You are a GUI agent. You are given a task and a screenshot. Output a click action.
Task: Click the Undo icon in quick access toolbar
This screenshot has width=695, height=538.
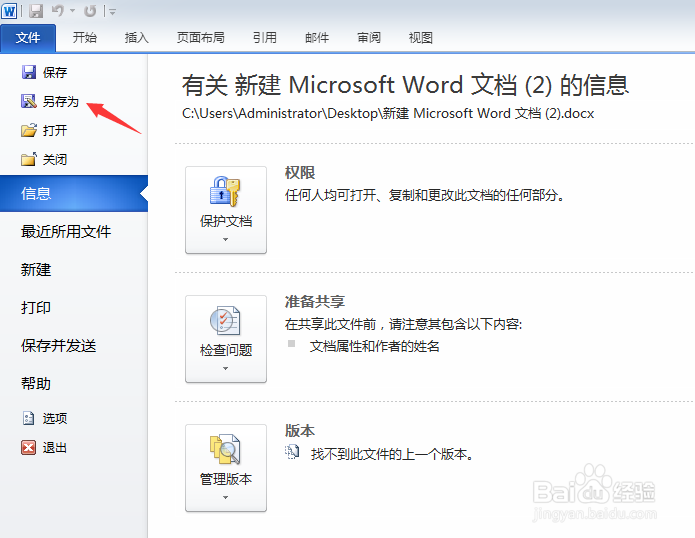[58, 11]
